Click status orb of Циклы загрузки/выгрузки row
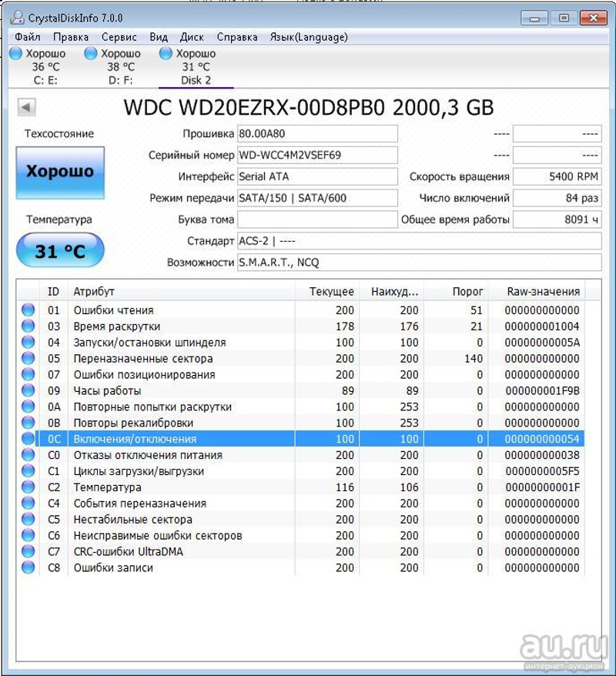Viewport: 616px width, 676px height. click(x=28, y=470)
